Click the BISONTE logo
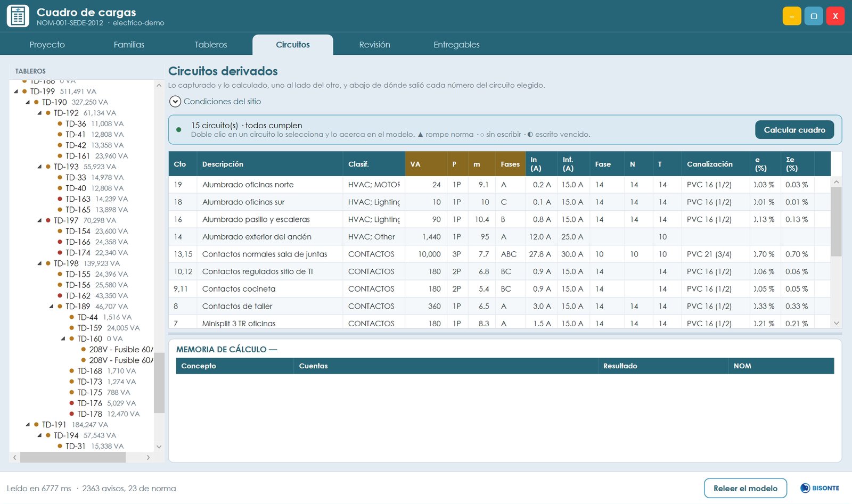Screen dimensions: 852x504 click(820, 488)
